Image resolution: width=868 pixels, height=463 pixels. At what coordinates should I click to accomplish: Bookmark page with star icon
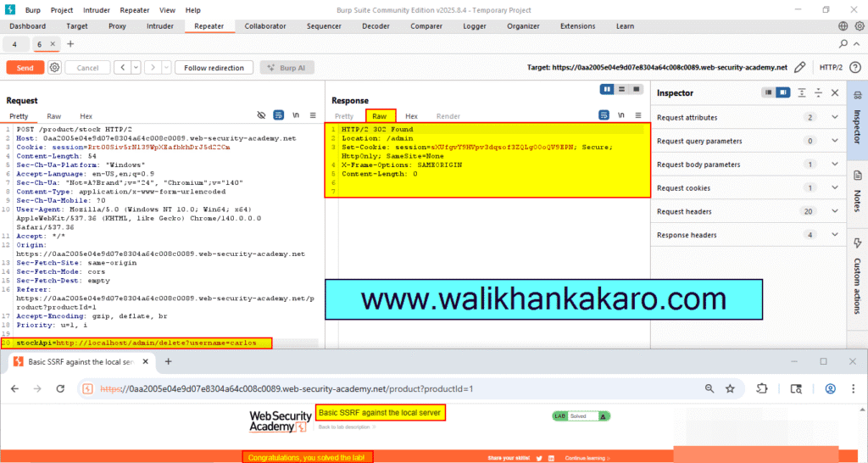click(730, 388)
